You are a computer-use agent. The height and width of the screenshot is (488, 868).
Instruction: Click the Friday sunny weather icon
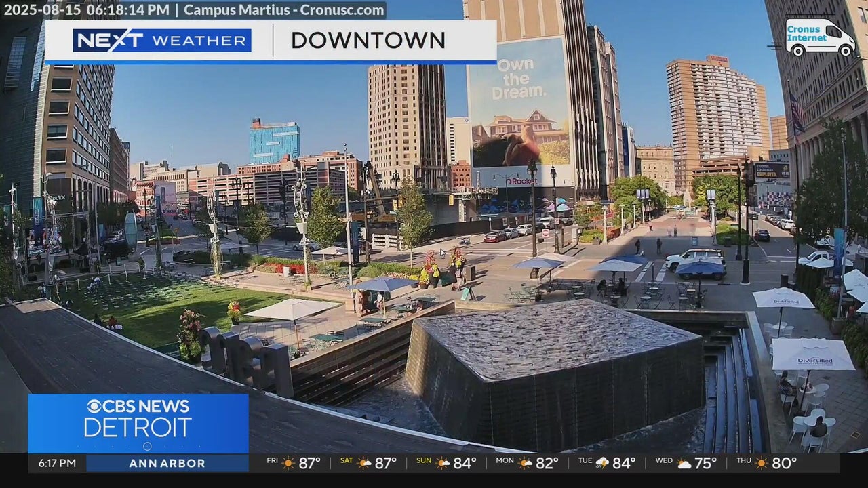289,464
